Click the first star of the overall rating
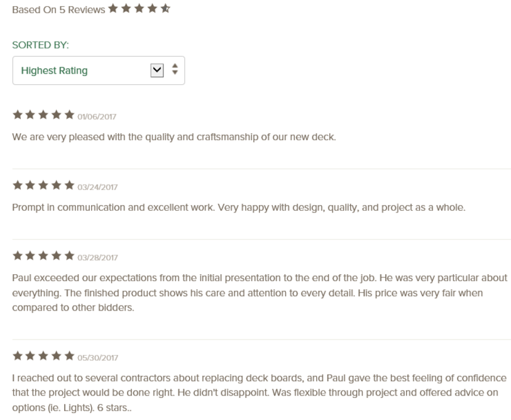 pyautogui.click(x=113, y=8)
